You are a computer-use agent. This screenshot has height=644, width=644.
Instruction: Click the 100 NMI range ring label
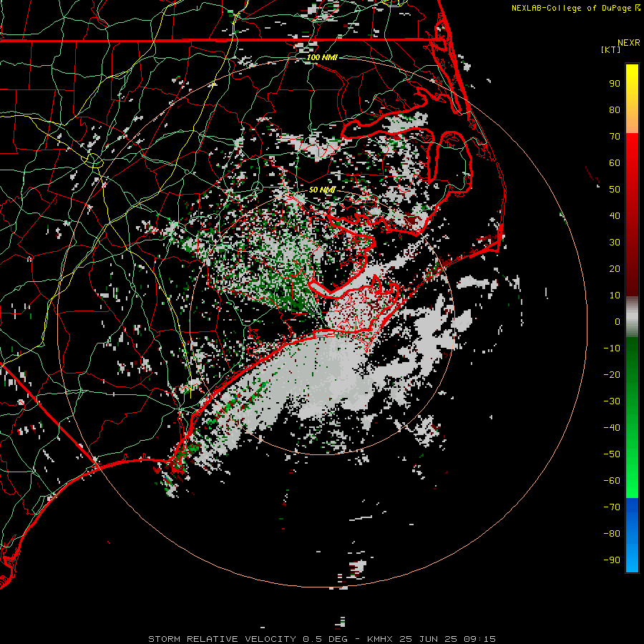click(x=322, y=57)
